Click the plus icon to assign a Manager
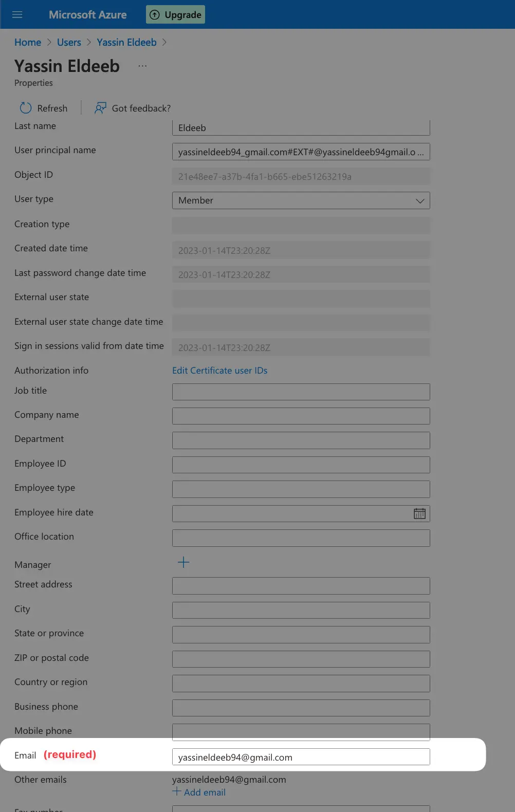This screenshot has height=812, width=515. pos(183,562)
